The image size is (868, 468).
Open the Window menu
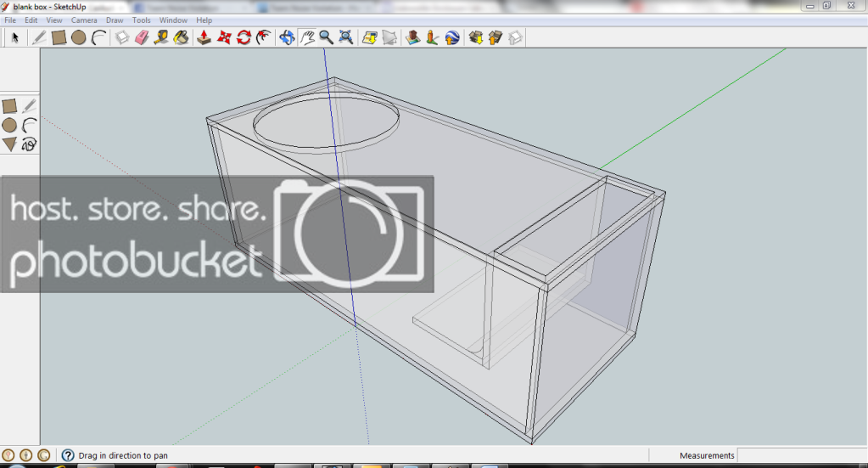(173, 20)
